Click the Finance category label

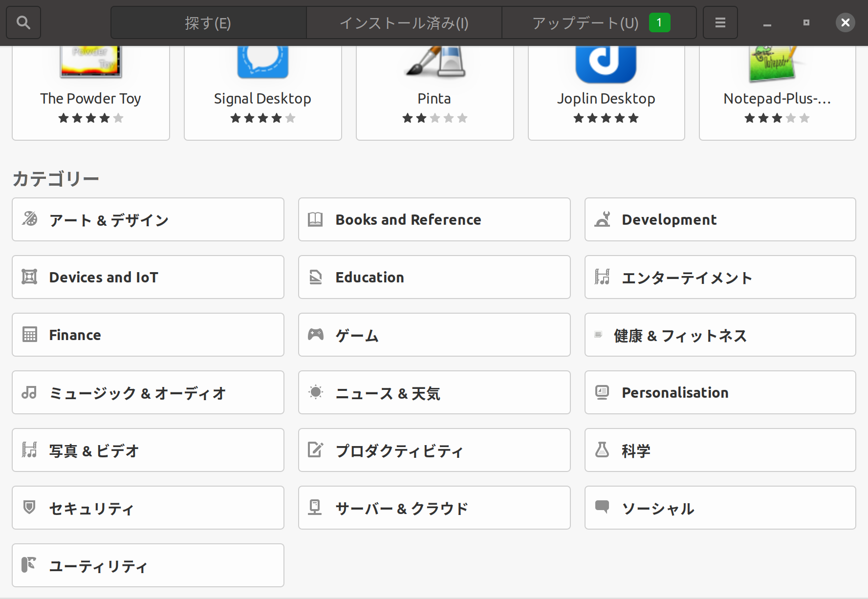75,335
